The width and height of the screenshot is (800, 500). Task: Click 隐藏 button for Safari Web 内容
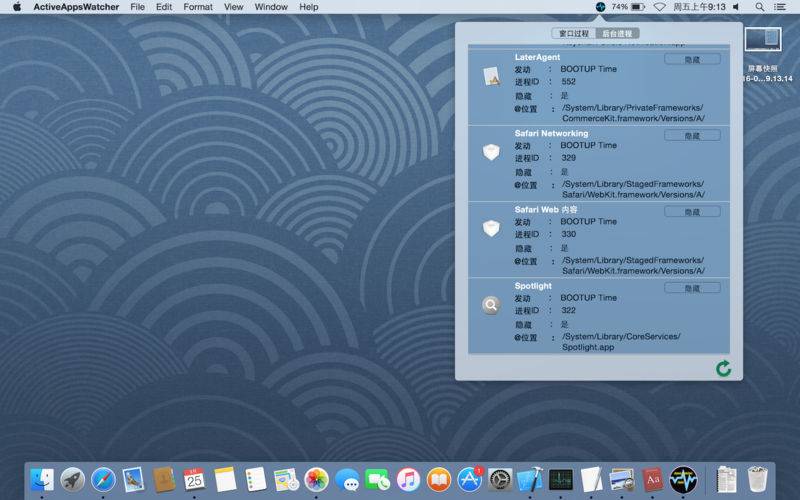tap(692, 212)
